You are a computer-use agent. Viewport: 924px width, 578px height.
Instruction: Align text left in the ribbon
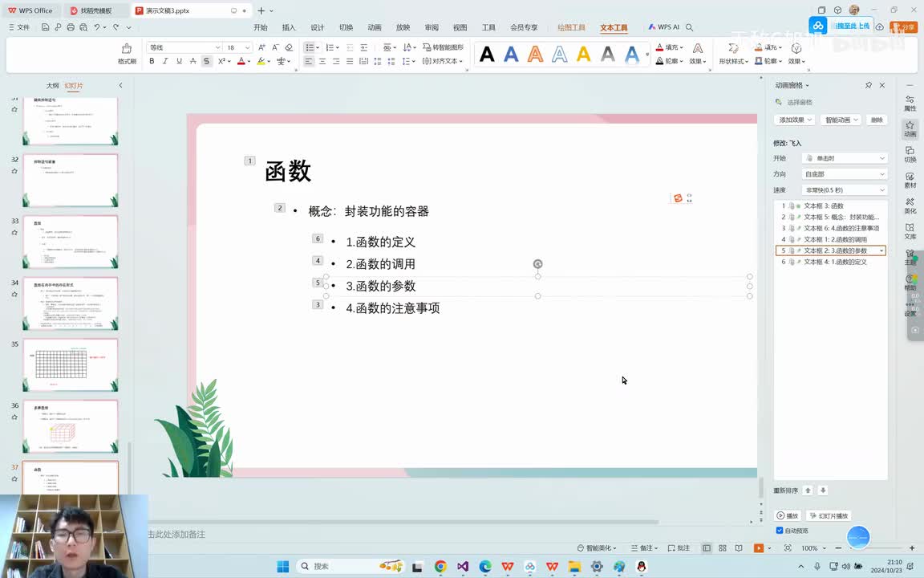coord(309,61)
